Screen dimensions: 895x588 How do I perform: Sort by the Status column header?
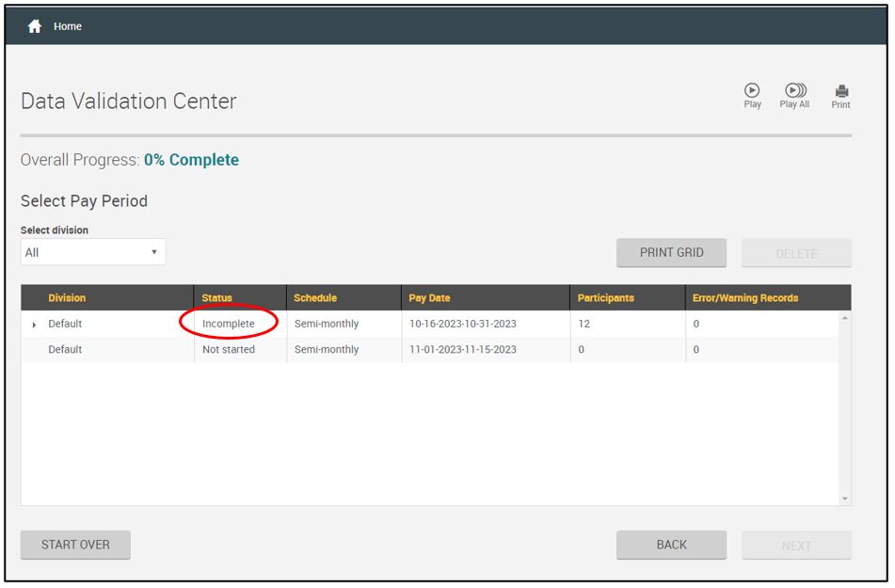coord(216,298)
